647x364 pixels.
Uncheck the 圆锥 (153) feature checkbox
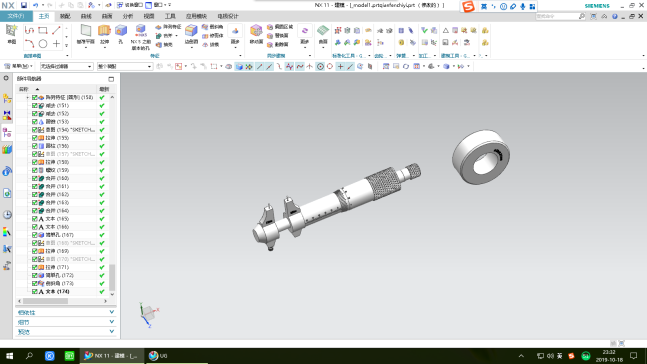[x=35, y=122]
